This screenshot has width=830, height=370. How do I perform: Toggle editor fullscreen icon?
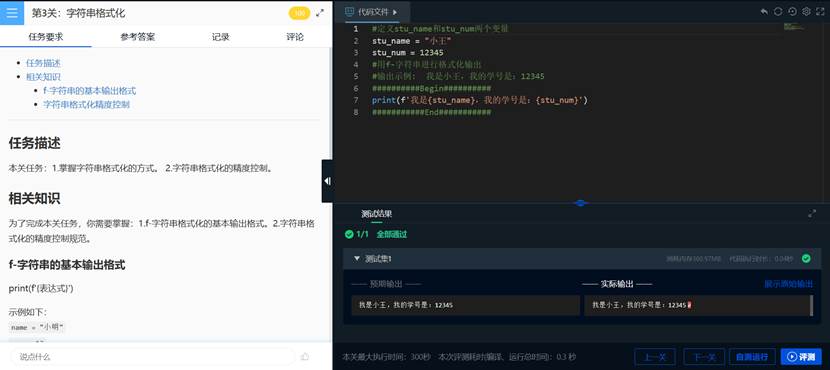tap(820, 12)
